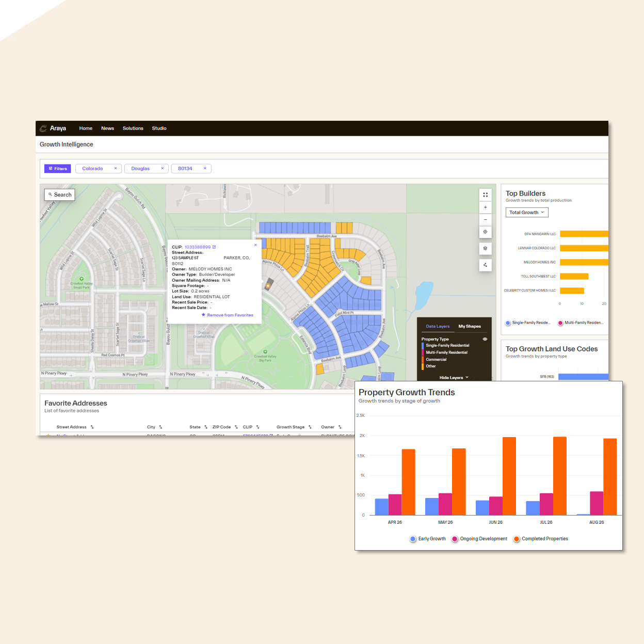The width and height of the screenshot is (644, 644).
Task: Open the Home menu item
Action: coord(86,128)
